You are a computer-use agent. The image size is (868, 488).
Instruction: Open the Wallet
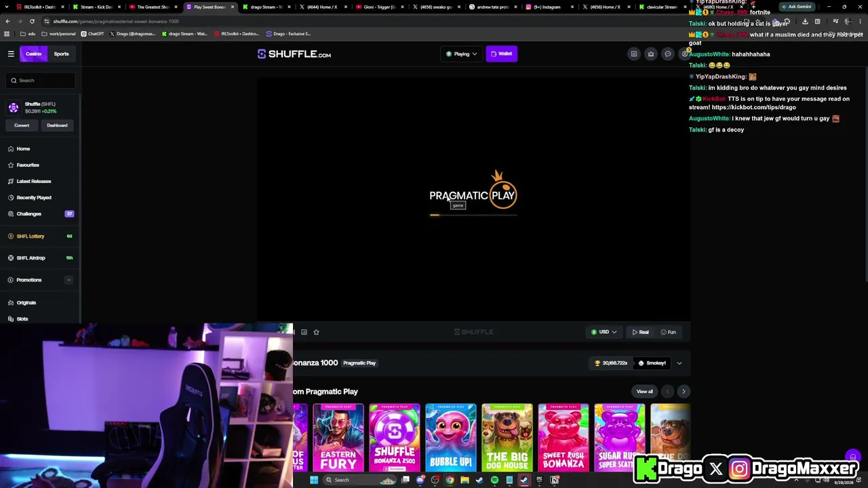pyautogui.click(x=502, y=54)
